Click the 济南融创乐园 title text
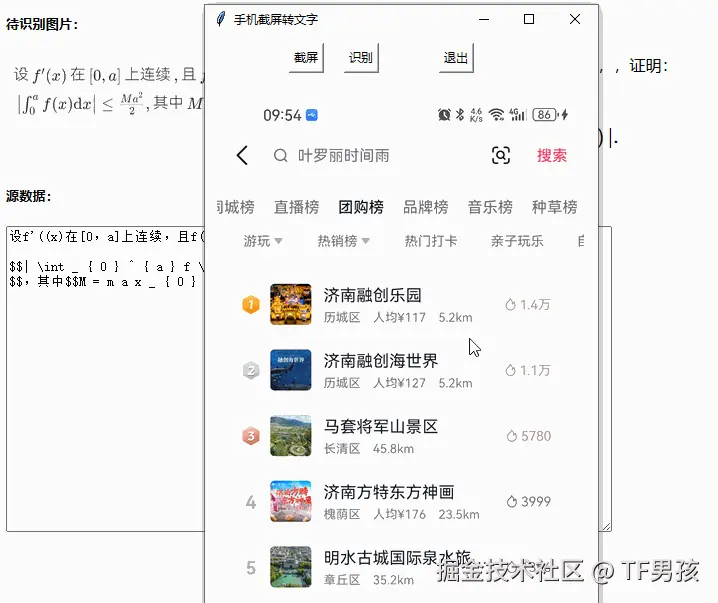 click(372, 295)
